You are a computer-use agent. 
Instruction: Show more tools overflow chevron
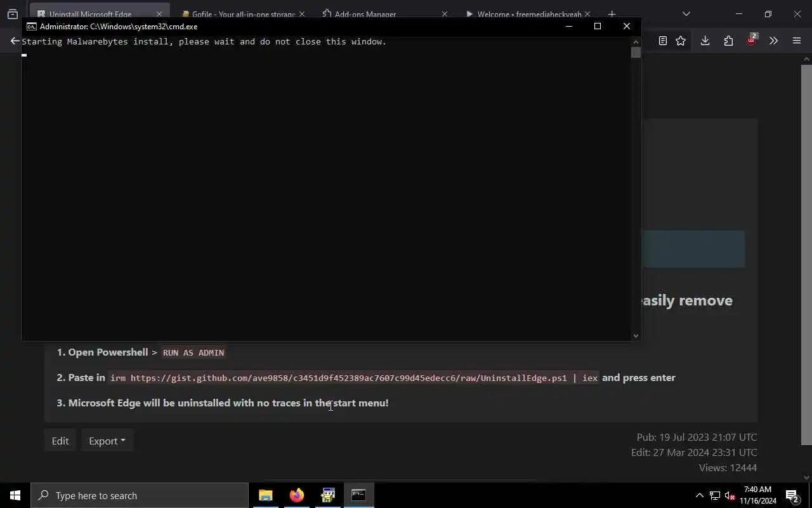(x=773, y=41)
